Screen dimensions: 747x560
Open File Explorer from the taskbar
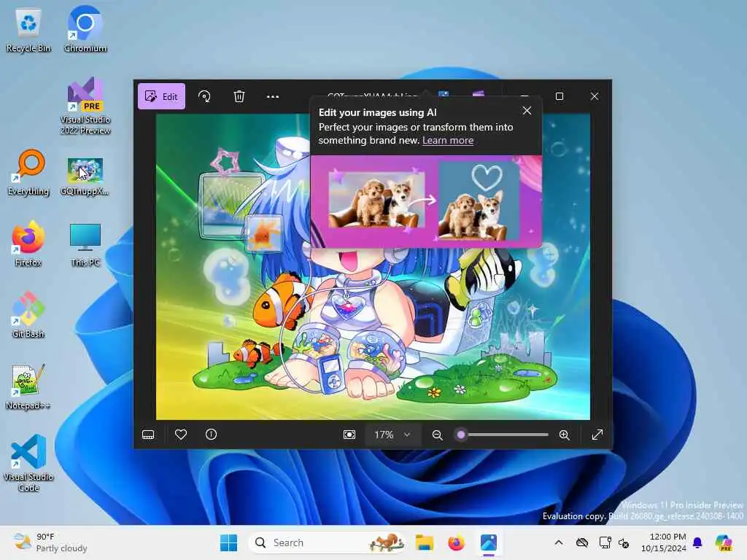[424, 542]
